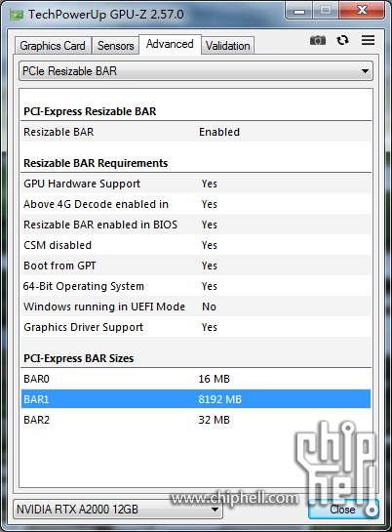Viewport: 392px width, 532px height.
Task: Click the Resizable BAR Enabled row
Action: pyautogui.click(x=196, y=132)
